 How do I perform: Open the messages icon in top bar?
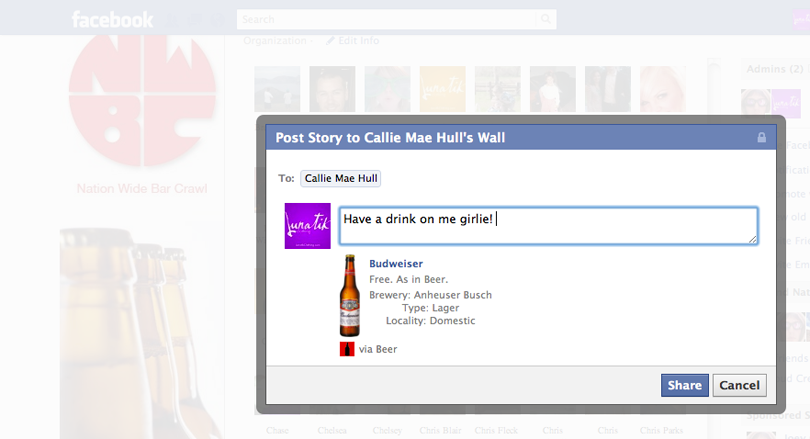195,20
